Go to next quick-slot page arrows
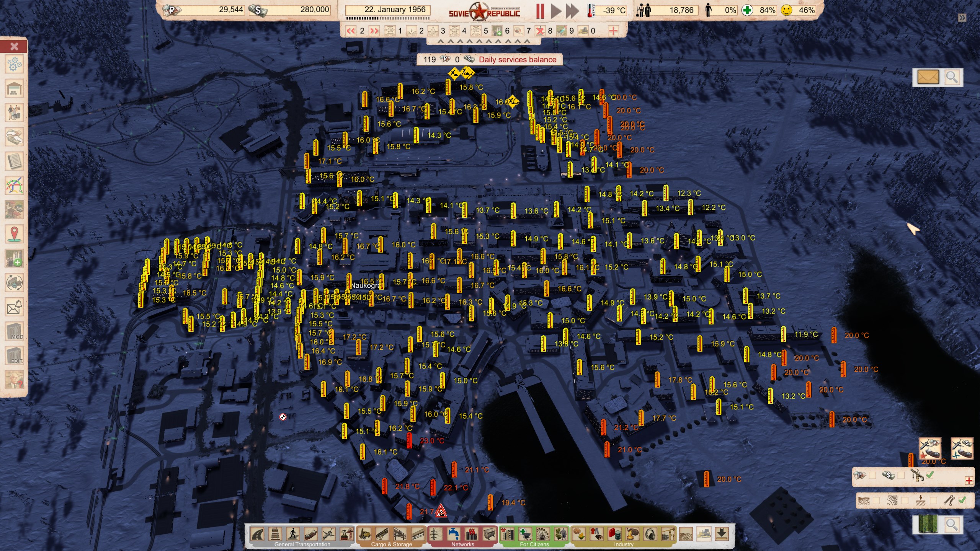 coord(374,31)
